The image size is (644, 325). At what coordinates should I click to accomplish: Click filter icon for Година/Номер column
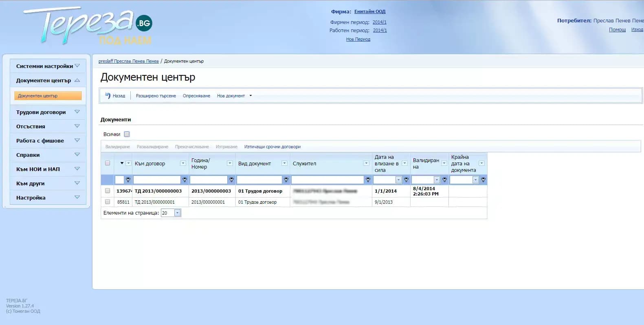(231, 180)
